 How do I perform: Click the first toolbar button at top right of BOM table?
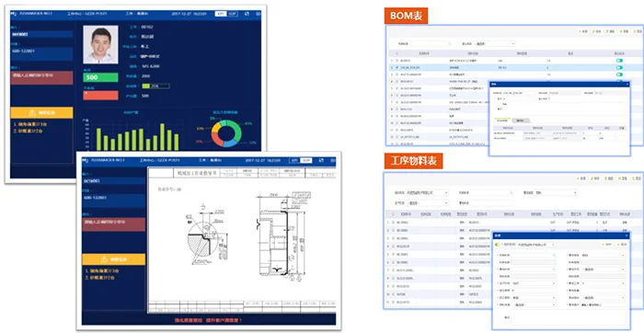point(582,31)
